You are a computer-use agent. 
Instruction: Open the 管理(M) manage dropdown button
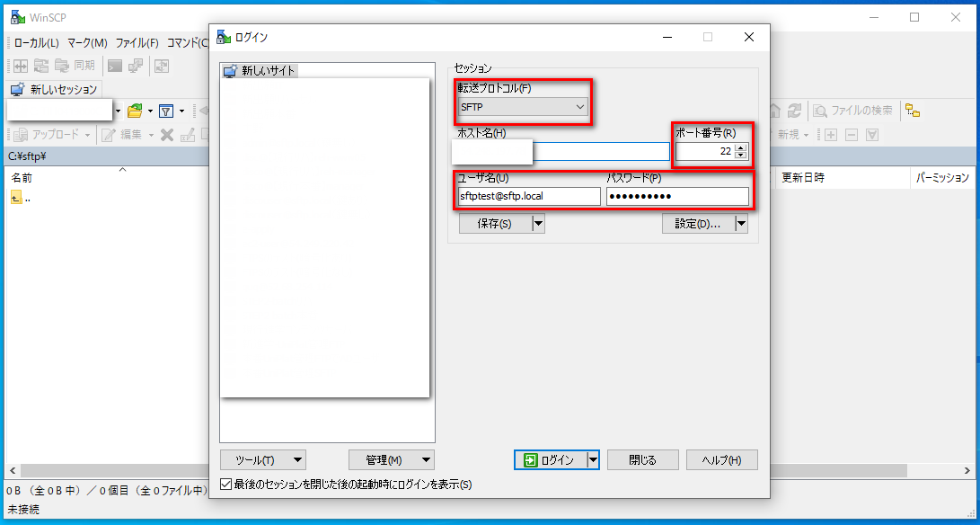click(392, 460)
